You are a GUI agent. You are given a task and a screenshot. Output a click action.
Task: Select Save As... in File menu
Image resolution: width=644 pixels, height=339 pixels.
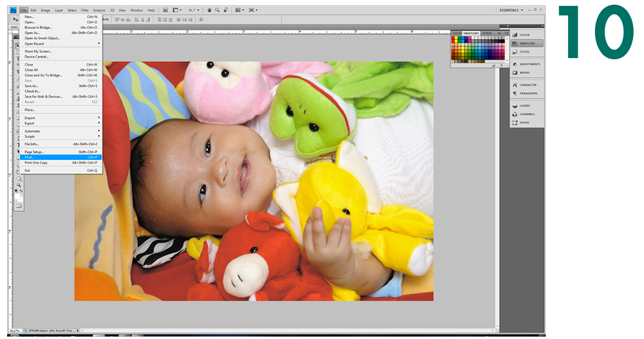point(61,86)
